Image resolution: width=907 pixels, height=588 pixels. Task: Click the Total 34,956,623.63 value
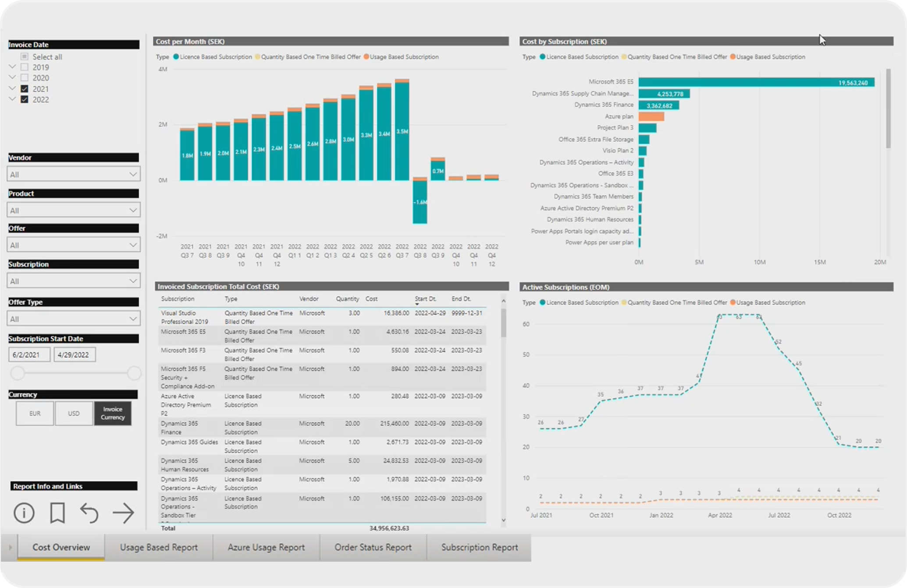389,528
